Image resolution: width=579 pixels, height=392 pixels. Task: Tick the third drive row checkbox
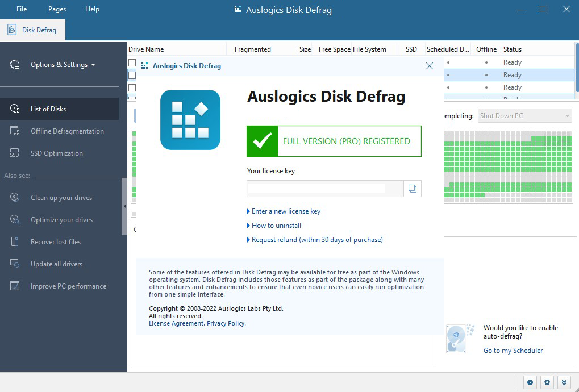tap(132, 88)
